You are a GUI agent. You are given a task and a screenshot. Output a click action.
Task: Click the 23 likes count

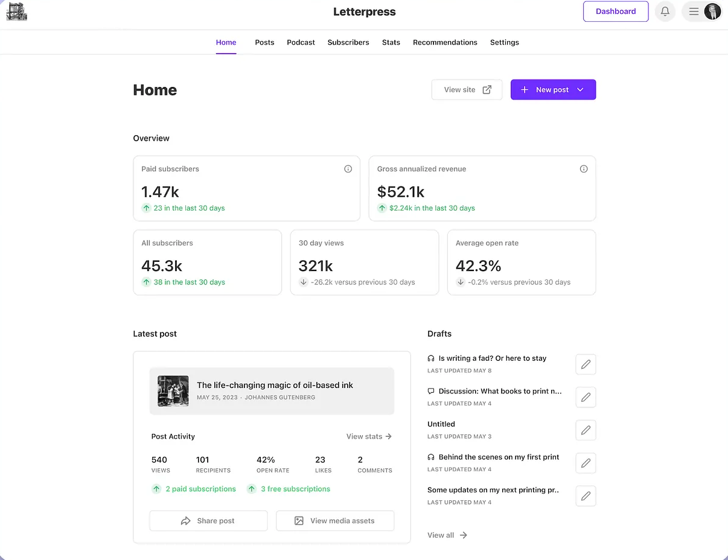click(x=320, y=460)
